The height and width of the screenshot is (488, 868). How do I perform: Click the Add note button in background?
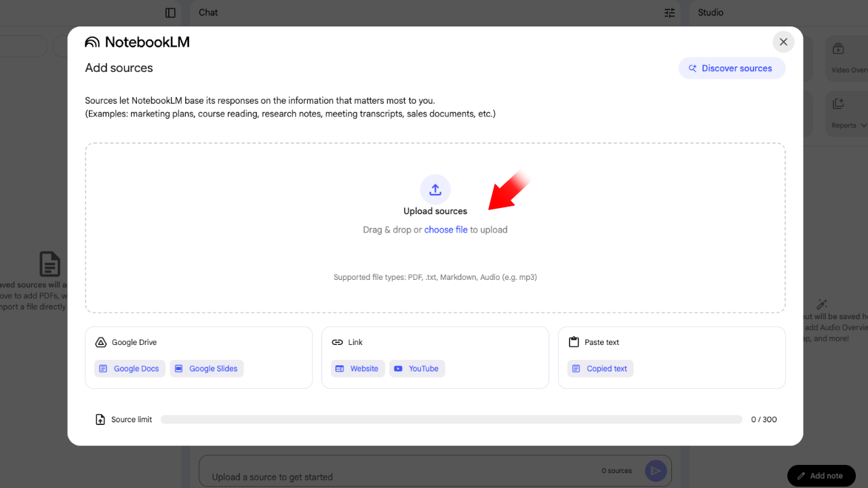pyautogui.click(x=821, y=476)
